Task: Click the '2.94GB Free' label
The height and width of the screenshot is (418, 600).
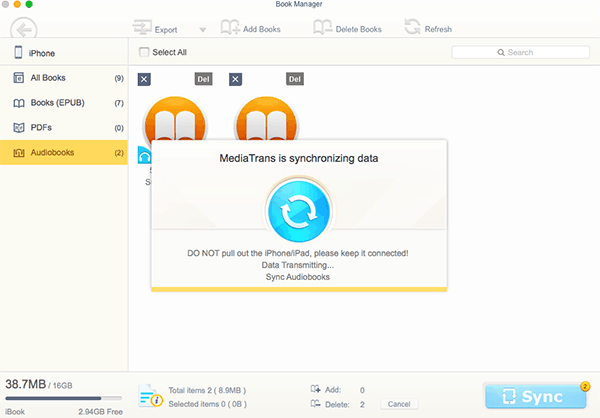Action: tap(101, 411)
